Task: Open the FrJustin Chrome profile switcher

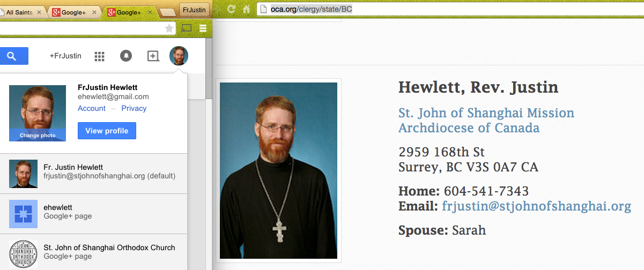Action: pyautogui.click(x=194, y=9)
